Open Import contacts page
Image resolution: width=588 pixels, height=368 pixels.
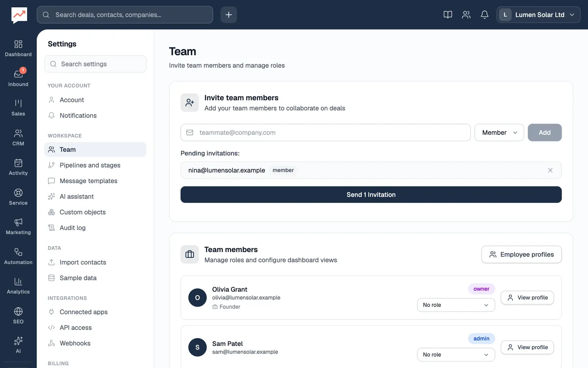pos(95,262)
